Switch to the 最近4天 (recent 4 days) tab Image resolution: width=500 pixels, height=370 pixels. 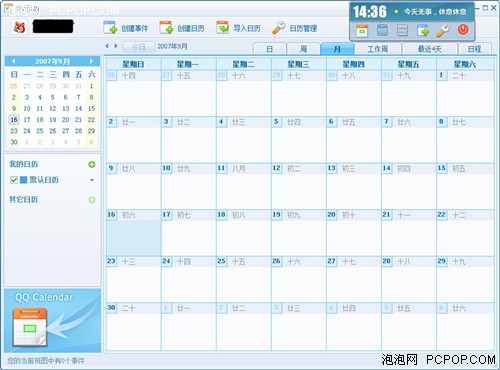(430, 49)
